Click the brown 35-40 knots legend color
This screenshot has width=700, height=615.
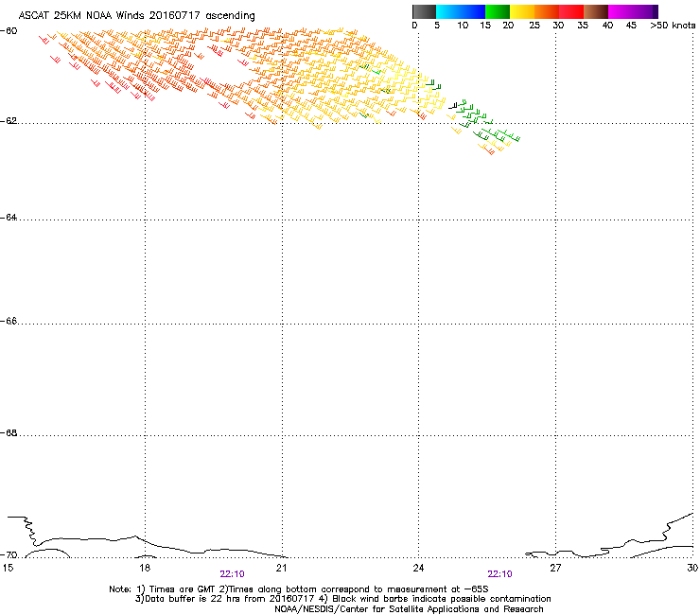click(596, 11)
